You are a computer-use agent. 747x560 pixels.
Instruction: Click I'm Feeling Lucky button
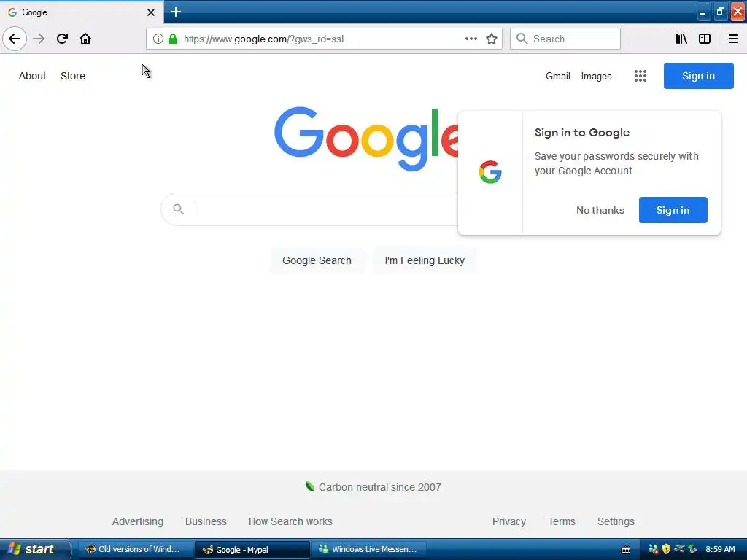(x=425, y=260)
